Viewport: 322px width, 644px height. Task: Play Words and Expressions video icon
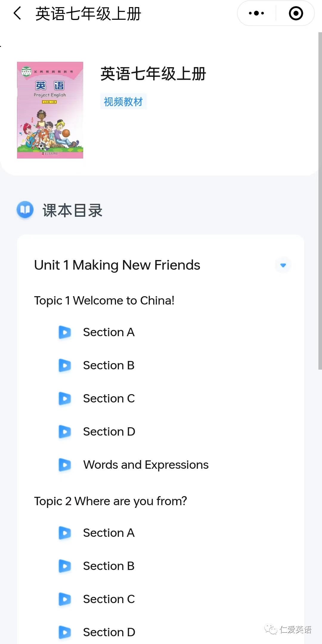pyautogui.click(x=65, y=465)
